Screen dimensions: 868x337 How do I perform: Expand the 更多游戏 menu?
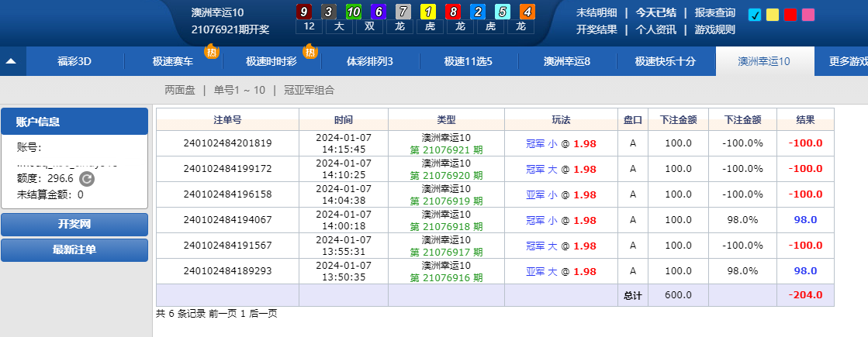point(847,61)
